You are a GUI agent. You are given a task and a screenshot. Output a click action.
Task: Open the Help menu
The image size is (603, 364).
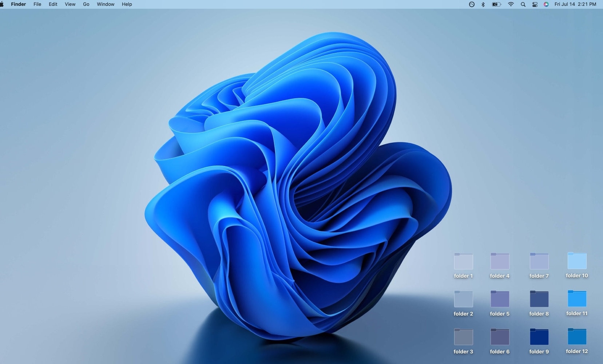click(127, 4)
